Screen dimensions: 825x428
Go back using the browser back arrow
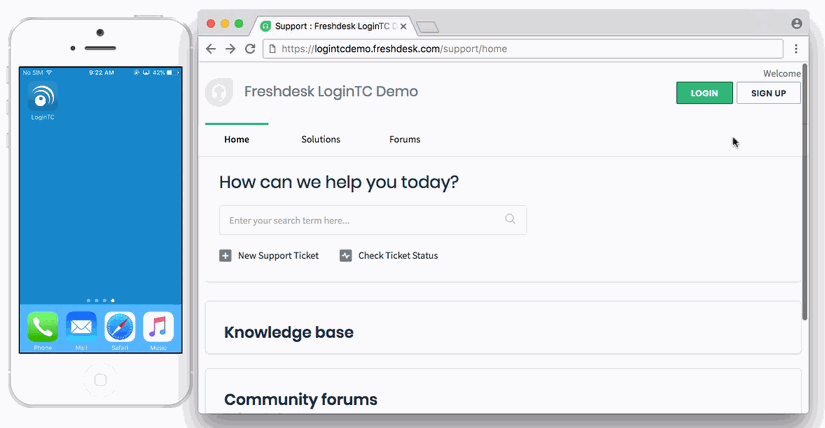[211, 49]
